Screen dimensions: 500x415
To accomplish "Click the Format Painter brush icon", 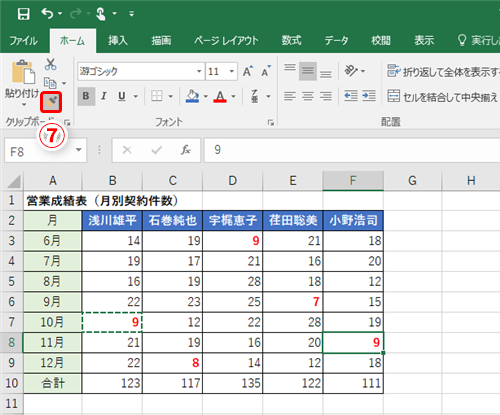I will point(51,102).
